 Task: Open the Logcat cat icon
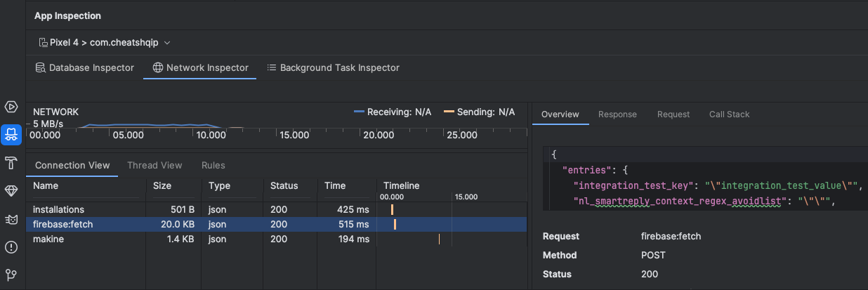coord(11,219)
